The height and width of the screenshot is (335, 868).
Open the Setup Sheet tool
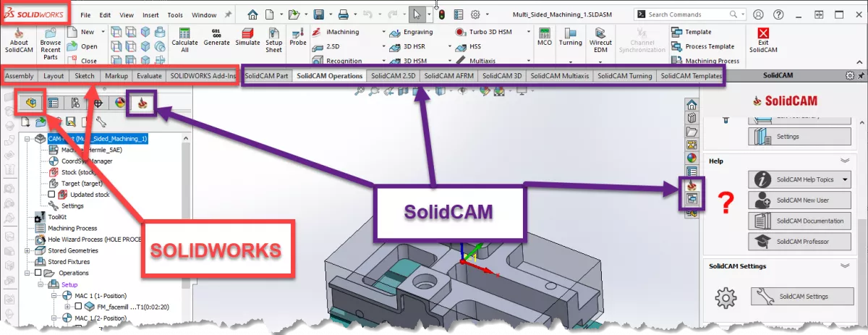pyautogui.click(x=274, y=41)
